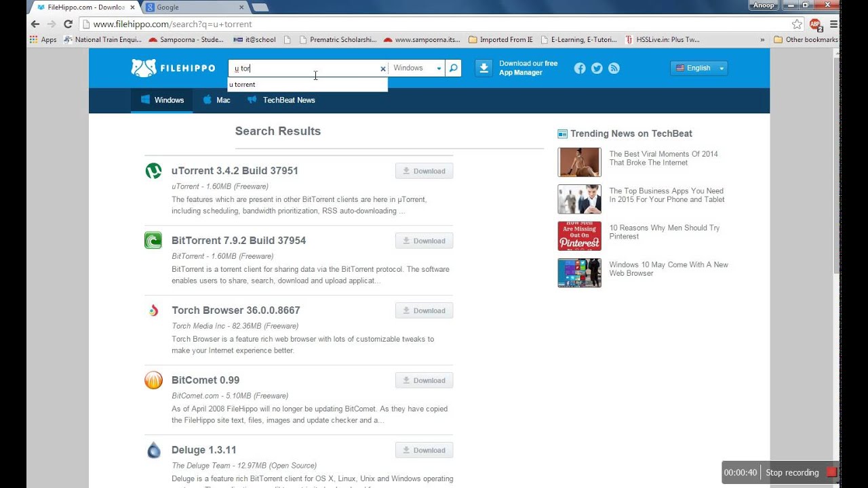Open Torch Browser 36.0.0.8667 link

point(236,310)
